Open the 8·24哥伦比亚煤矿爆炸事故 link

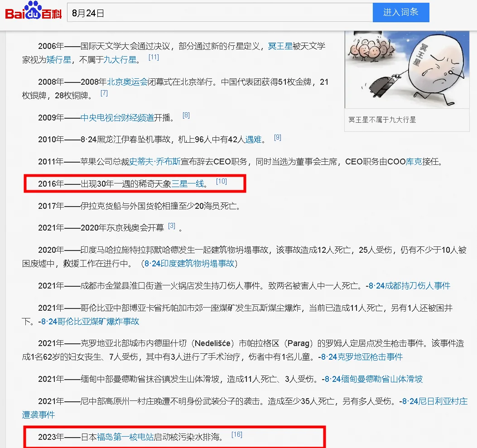click(90, 322)
